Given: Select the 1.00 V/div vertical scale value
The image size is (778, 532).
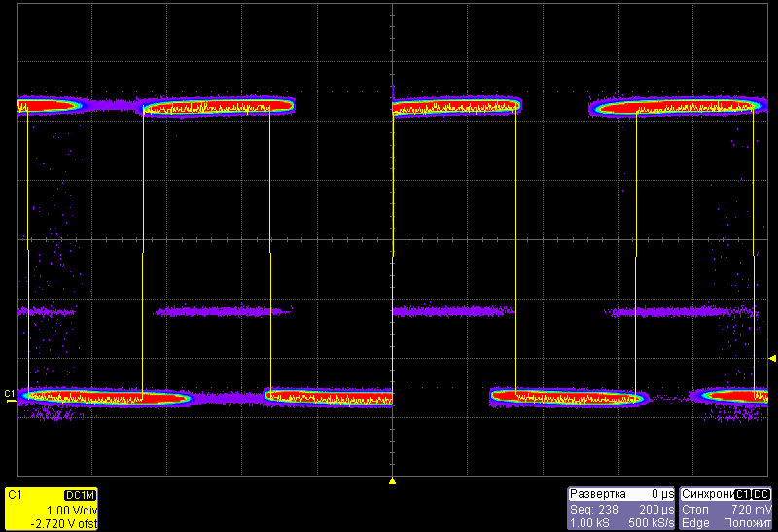Looking at the screenshot, I should tap(72, 510).
